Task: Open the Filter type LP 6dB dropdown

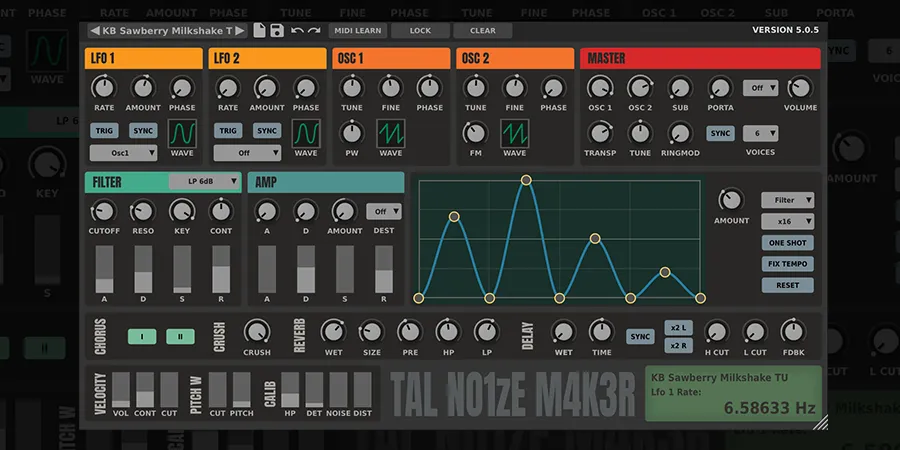Action: pos(205,181)
